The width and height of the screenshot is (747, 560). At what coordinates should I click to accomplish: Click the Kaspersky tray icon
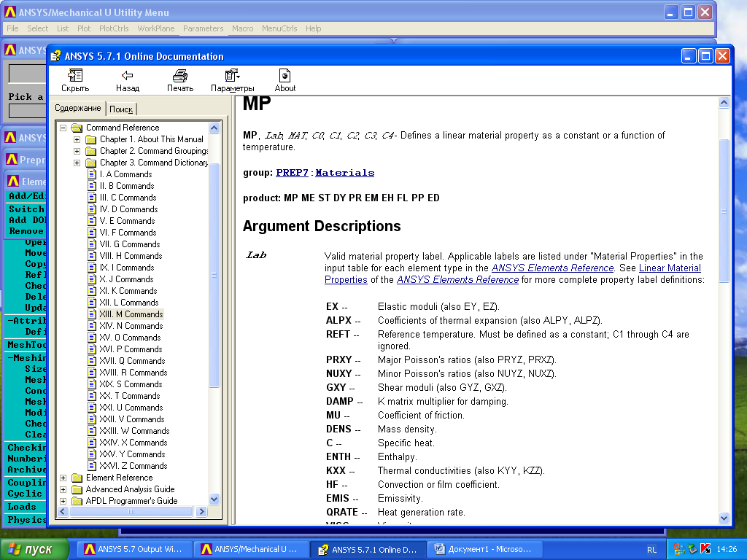point(705,550)
